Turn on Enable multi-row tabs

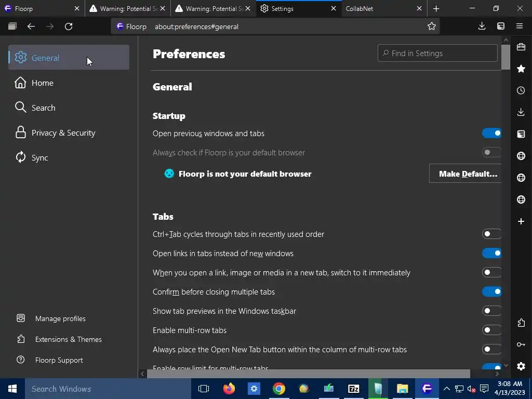[491, 330]
